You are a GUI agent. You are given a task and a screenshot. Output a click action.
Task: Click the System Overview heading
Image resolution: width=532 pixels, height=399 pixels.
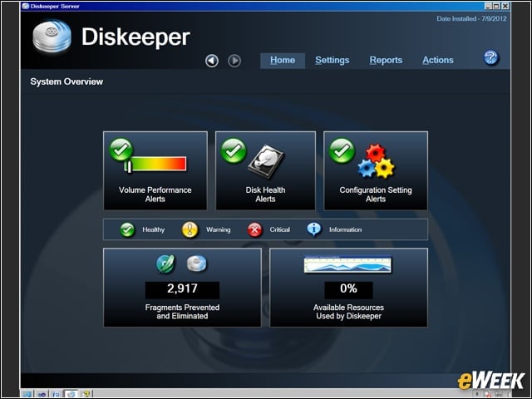(66, 81)
